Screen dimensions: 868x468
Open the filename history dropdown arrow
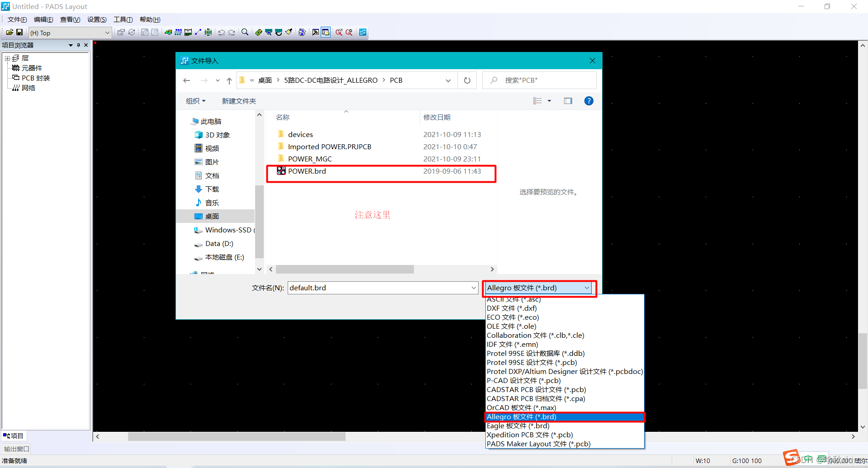click(474, 288)
